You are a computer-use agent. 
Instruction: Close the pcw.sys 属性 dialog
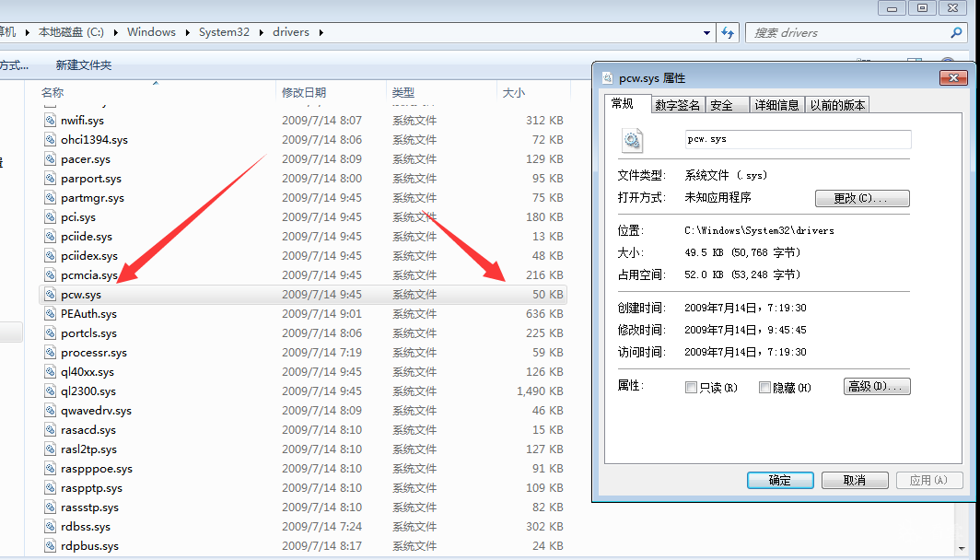[954, 77]
